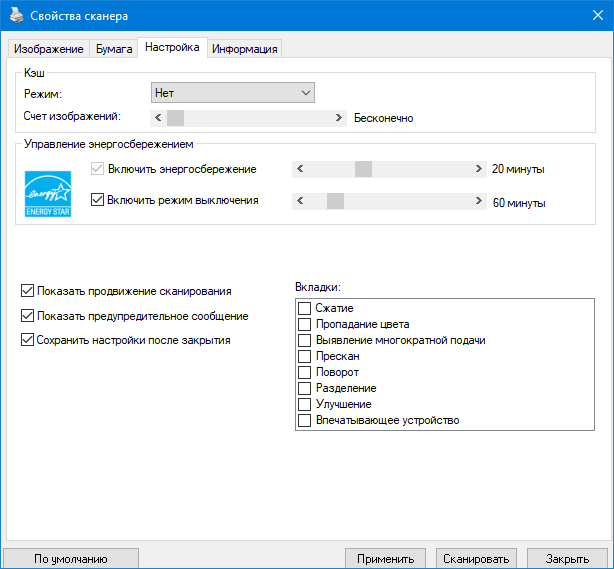Click the scanner icon in title bar

tap(16, 15)
